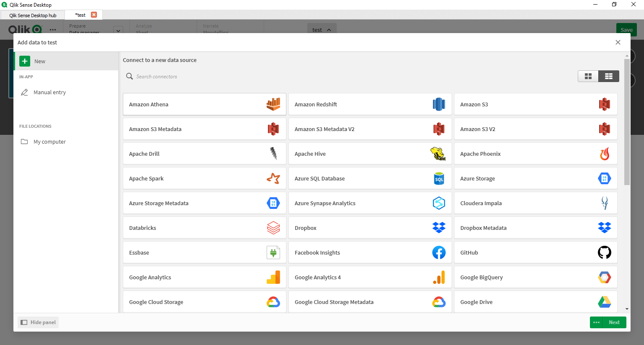The height and width of the screenshot is (345, 644).
Task: Click the Dropbox Metadata label
Action: pyautogui.click(x=483, y=228)
